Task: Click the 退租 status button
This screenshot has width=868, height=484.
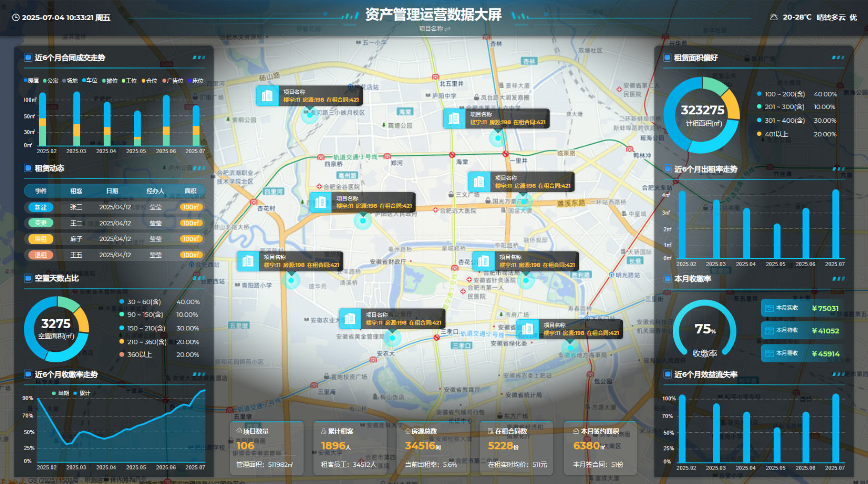Action: 41,255
